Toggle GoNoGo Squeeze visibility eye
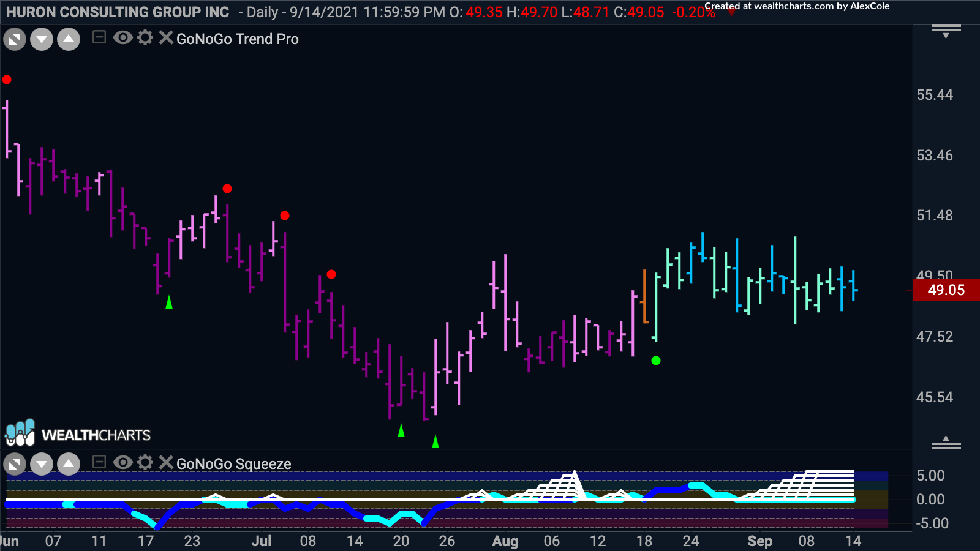Screen dimensions: 980x551 [123, 462]
